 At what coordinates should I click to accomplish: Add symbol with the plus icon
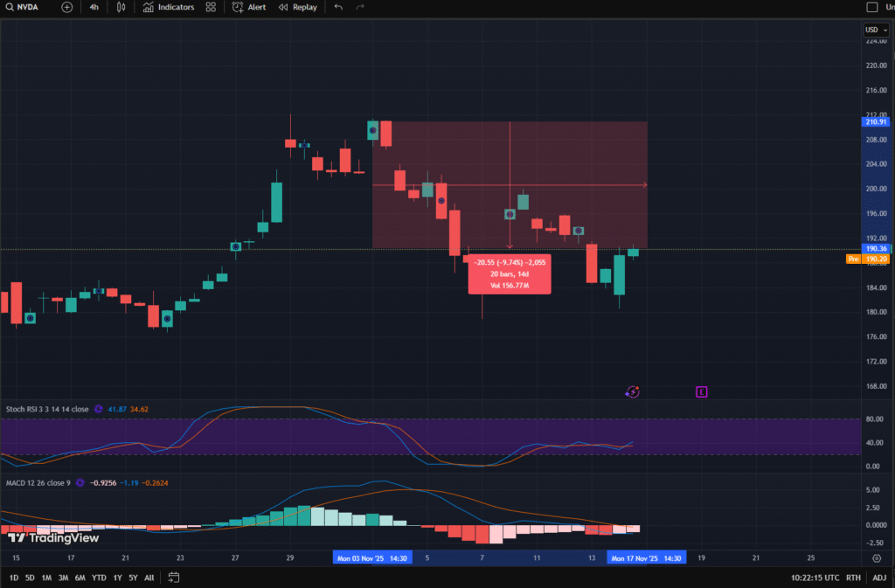tap(66, 7)
